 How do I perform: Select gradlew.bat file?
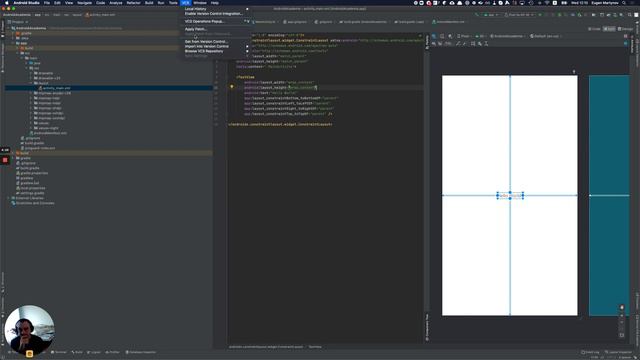coord(29,183)
